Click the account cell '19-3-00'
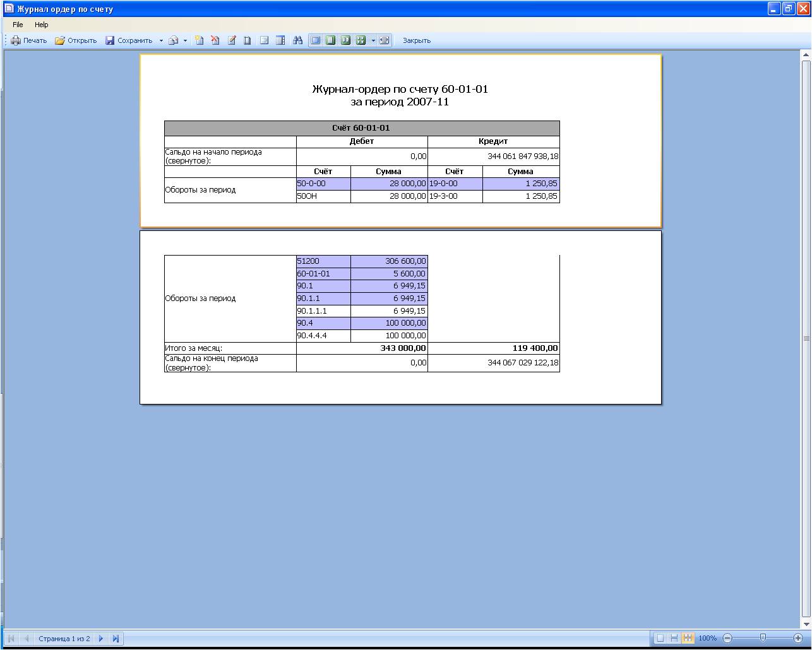This screenshot has height=650, width=812. point(455,196)
